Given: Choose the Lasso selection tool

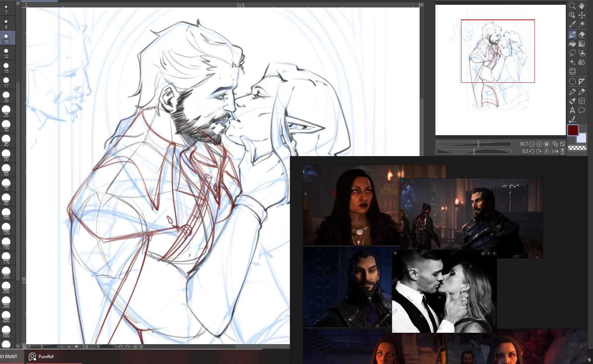Looking at the screenshot, I should click(x=572, y=53).
